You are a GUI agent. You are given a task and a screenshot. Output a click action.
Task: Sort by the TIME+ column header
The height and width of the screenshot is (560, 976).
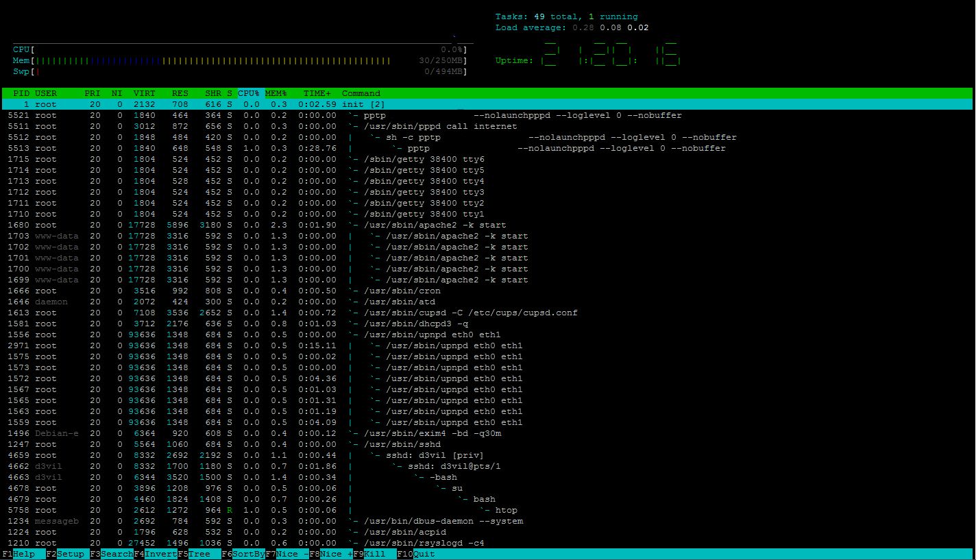pos(317,93)
